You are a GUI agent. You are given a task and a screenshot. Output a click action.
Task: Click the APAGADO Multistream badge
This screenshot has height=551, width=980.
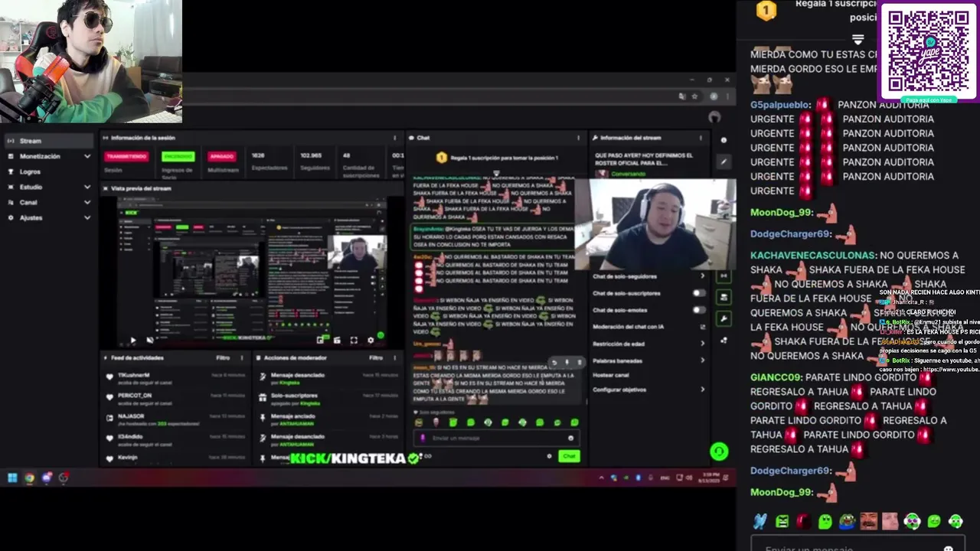point(222,156)
